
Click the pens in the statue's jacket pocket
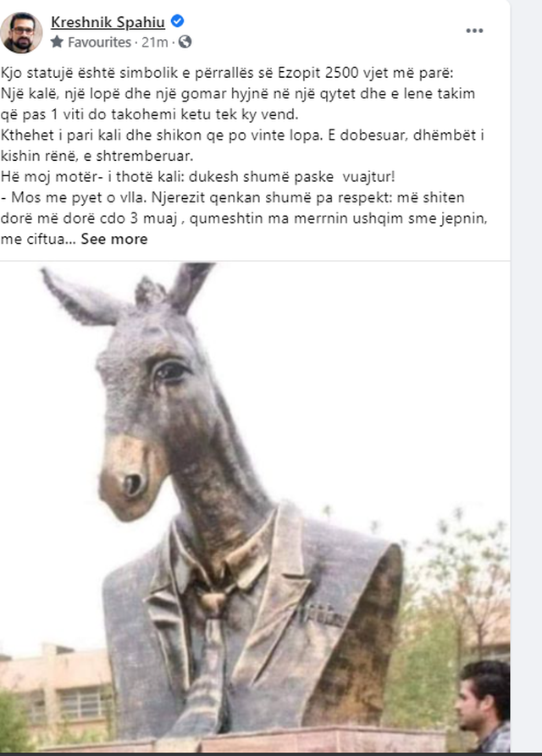(322, 615)
